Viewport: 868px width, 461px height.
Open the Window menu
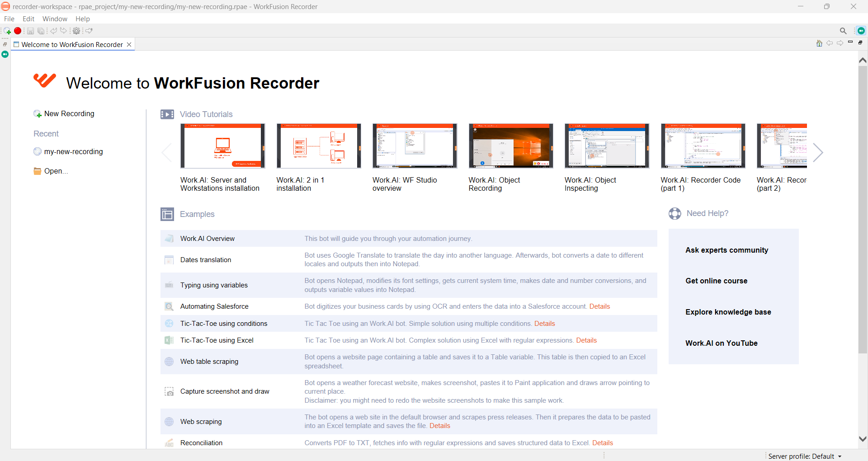tap(55, 19)
